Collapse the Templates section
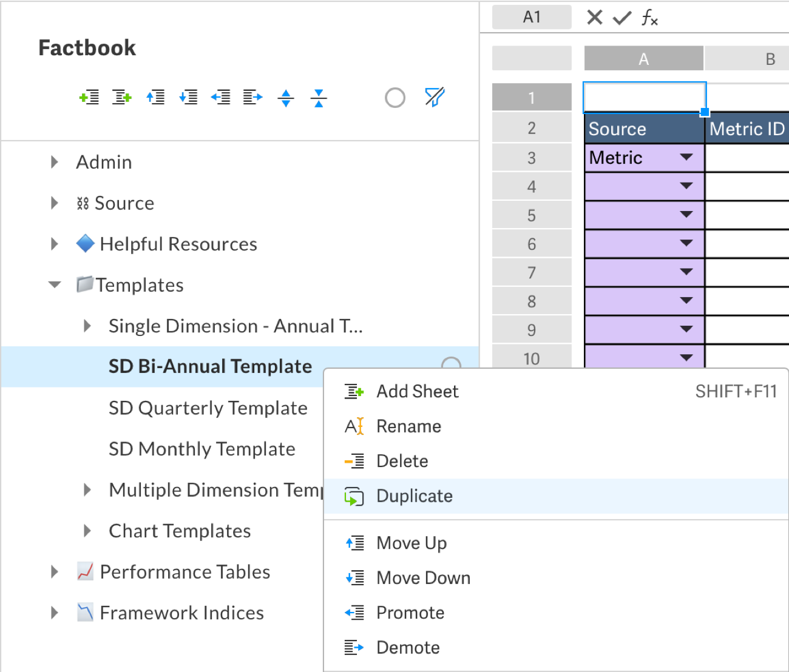This screenshot has height=672, width=789. coord(55,284)
